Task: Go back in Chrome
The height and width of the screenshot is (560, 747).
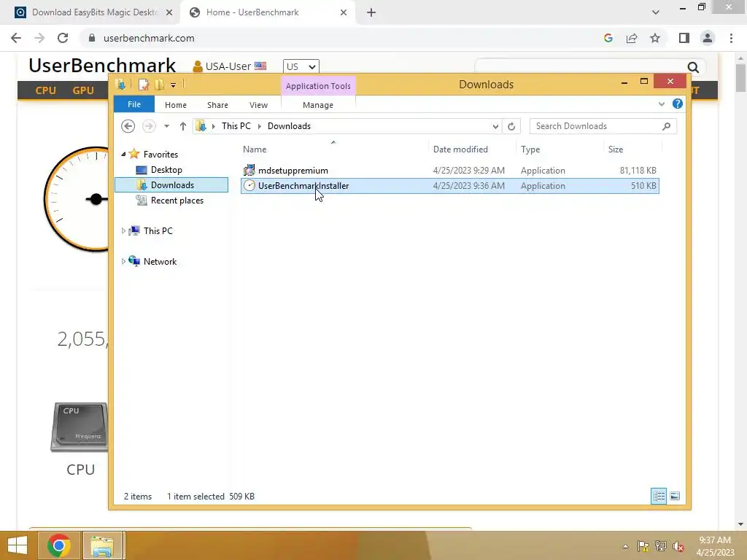Action: (x=16, y=38)
